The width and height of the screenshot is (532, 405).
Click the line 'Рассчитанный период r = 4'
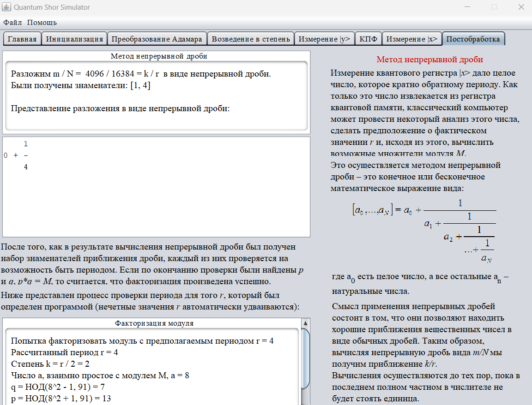pos(65,352)
